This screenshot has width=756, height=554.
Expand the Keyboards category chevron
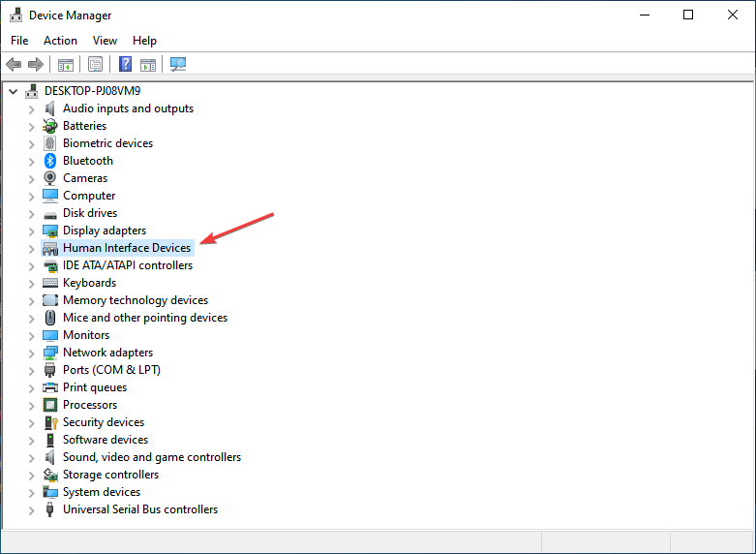[x=32, y=284]
